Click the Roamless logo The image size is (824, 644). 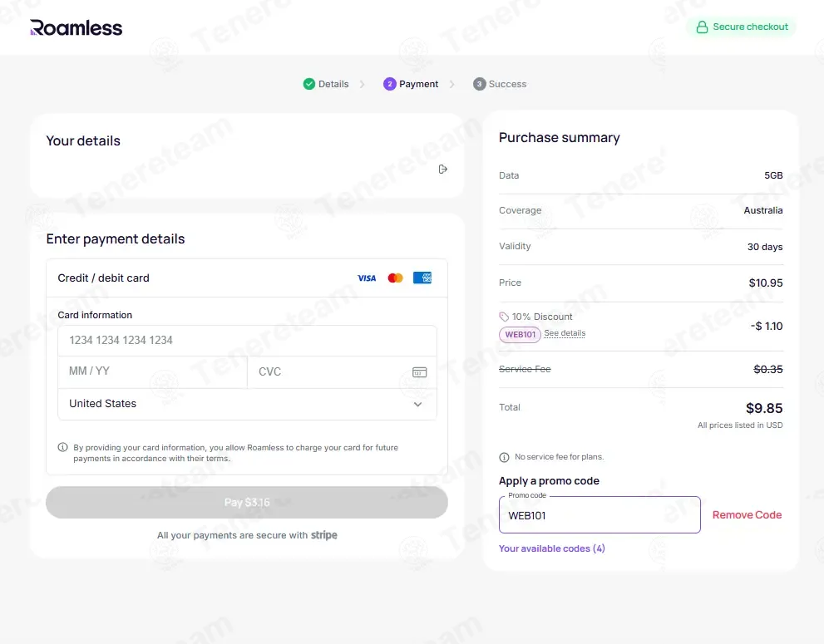[76, 28]
